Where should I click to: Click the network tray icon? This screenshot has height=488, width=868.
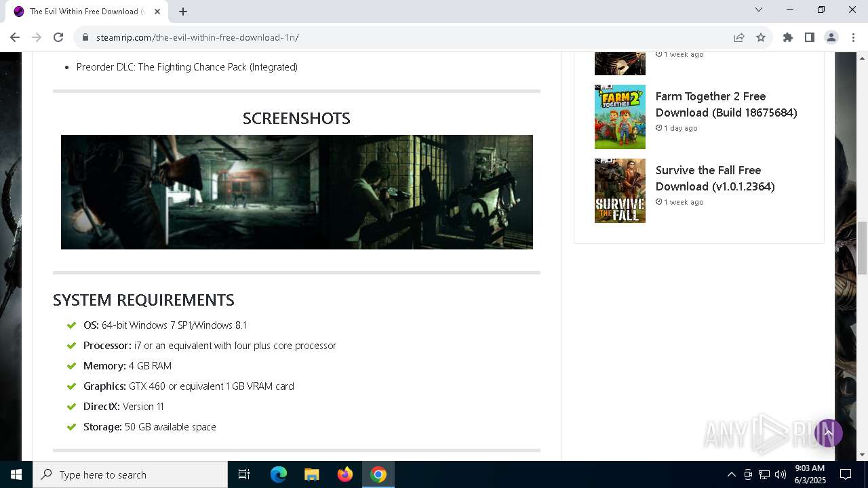(764, 474)
